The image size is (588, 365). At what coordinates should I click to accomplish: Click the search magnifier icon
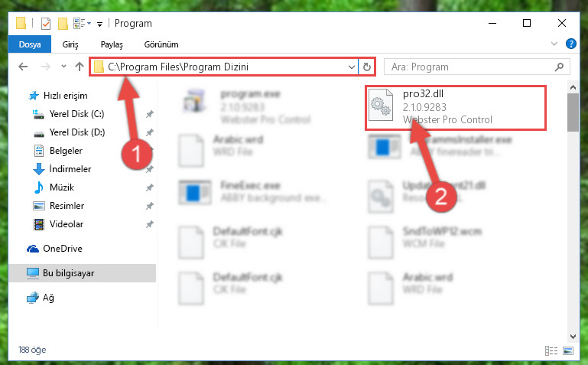[x=559, y=67]
